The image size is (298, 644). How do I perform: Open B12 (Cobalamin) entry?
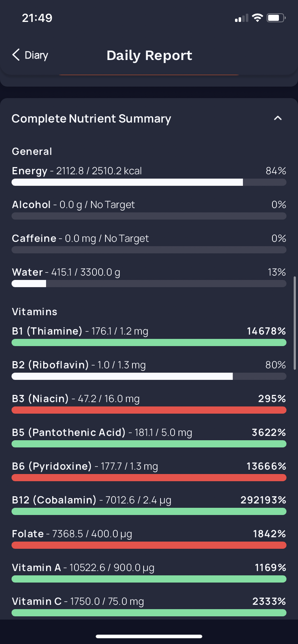pyautogui.click(x=149, y=505)
